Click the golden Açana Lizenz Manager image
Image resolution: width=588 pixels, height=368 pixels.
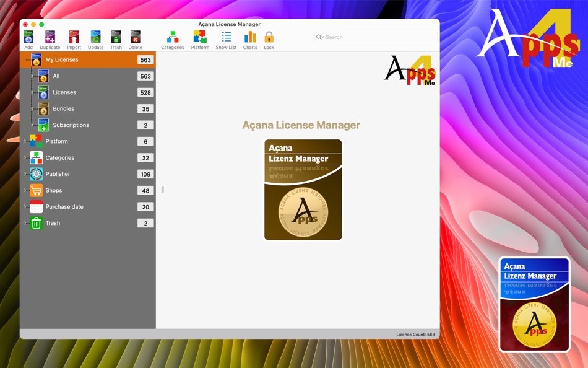303,190
